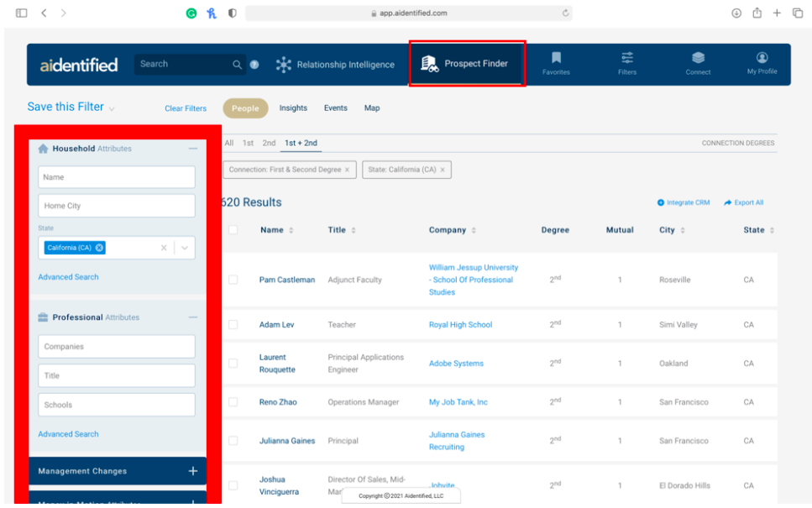The width and height of the screenshot is (812, 508).
Task: Open My Profile icon
Action: 762,58
